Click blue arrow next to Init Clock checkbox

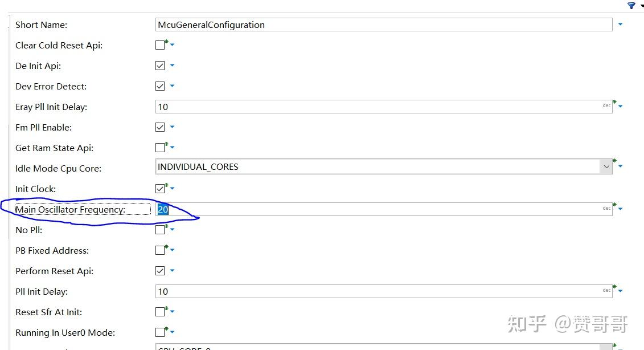point(172,189)
